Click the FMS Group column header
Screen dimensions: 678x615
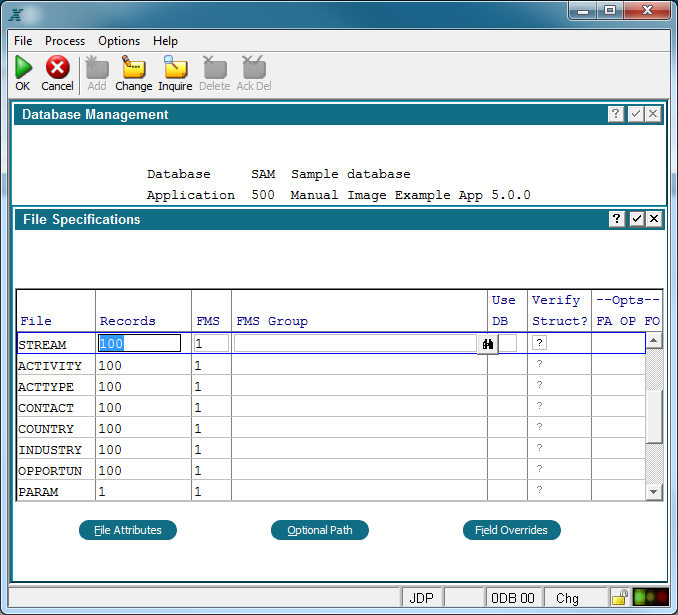272,321
